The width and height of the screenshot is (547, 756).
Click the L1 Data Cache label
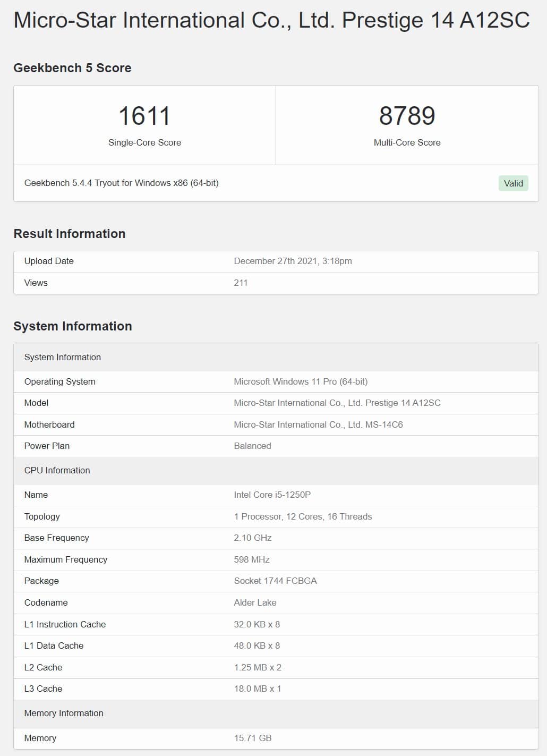54,645
